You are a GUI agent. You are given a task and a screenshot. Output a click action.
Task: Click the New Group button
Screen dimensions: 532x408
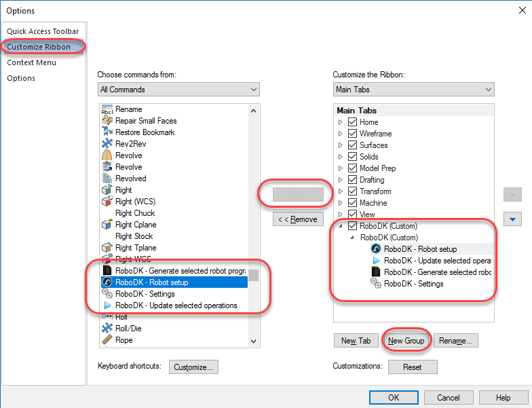[406, 341]
